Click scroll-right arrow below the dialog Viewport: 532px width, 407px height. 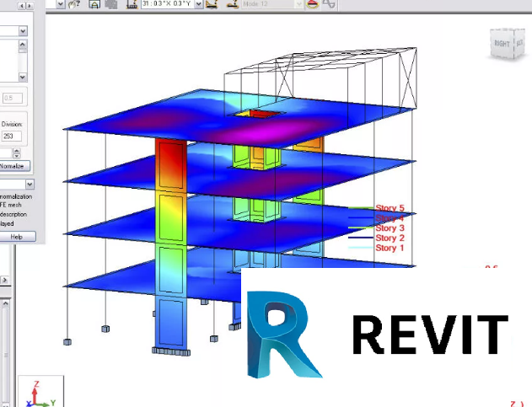(5, 280)
